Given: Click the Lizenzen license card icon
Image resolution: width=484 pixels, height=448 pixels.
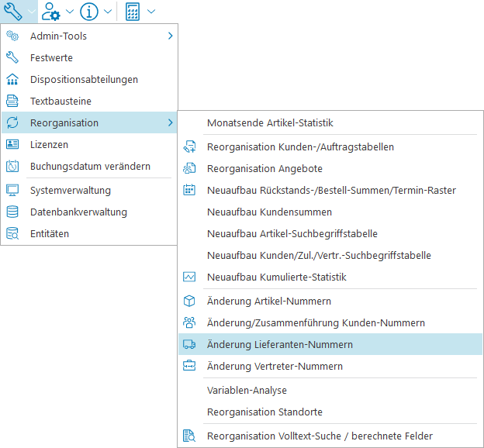Looking at the screenshot, I should tap(12, 144).
